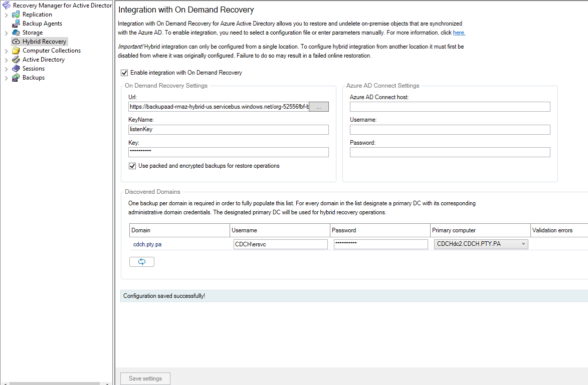Viewport: 588px width, 385px height.
Task: Refresh the Discovered Domains list
Action: pos(141,261)
